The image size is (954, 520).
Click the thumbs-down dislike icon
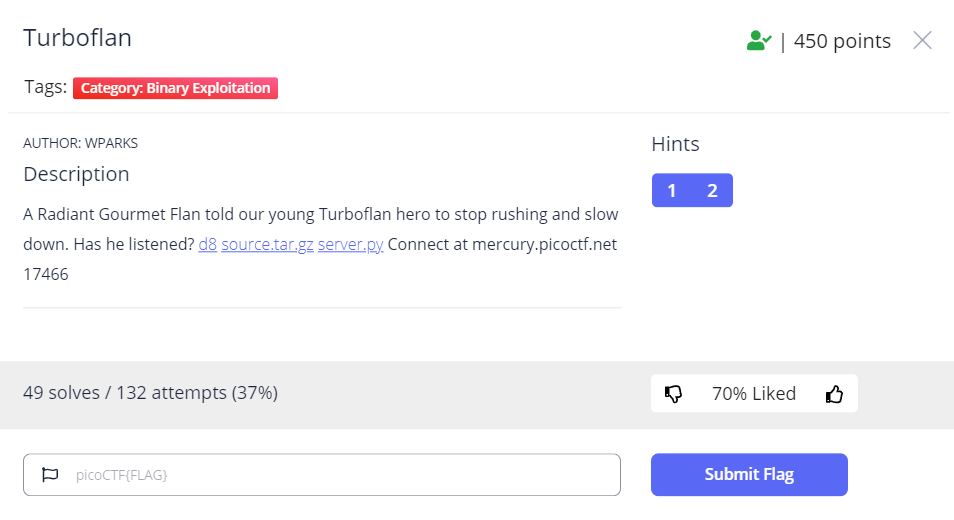coord(673,394)
